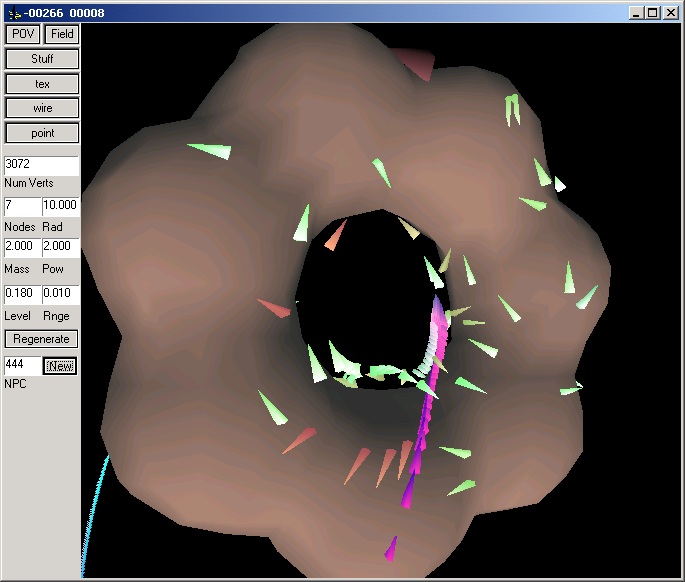
Task: Click the Rad value field
Action: click(60, 206)
